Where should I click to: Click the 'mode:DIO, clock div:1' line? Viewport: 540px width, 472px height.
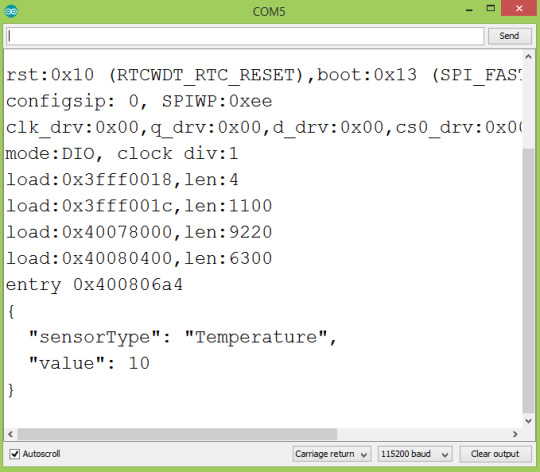pyautogui.click(x=122, y=154)
